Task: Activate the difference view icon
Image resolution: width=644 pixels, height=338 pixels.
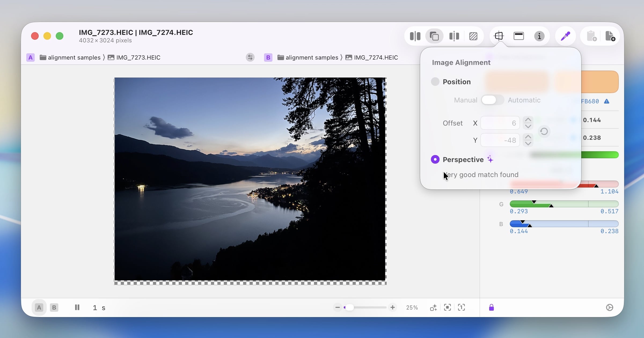Action: (473, 36)
